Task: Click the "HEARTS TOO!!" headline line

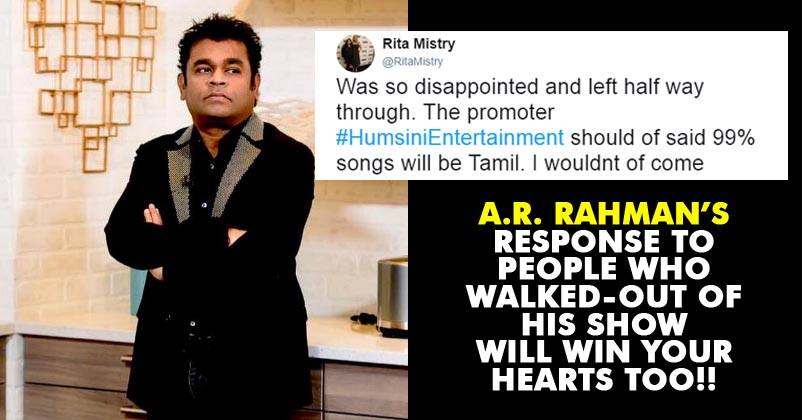Action: [604, 380]
